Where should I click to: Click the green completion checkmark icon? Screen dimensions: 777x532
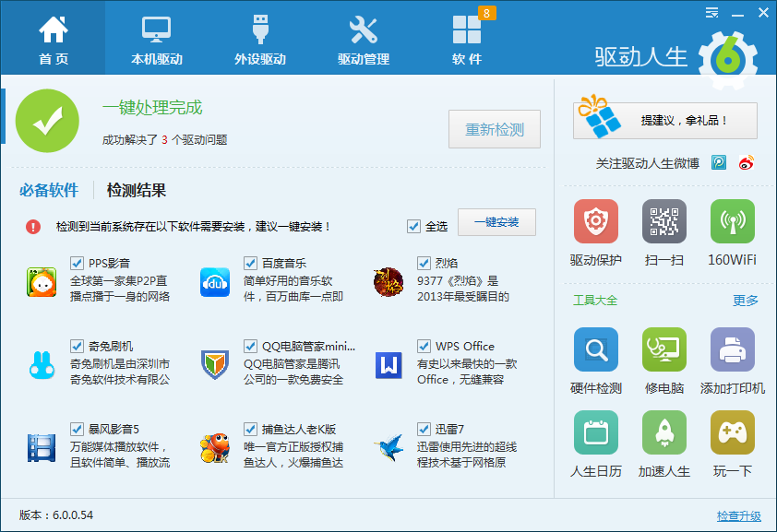pos(47,121)
